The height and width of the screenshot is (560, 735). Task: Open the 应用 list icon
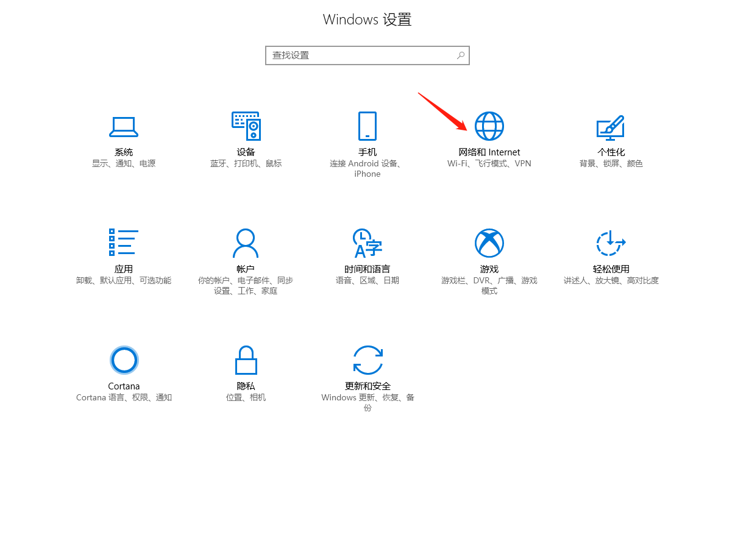[124, 243]
